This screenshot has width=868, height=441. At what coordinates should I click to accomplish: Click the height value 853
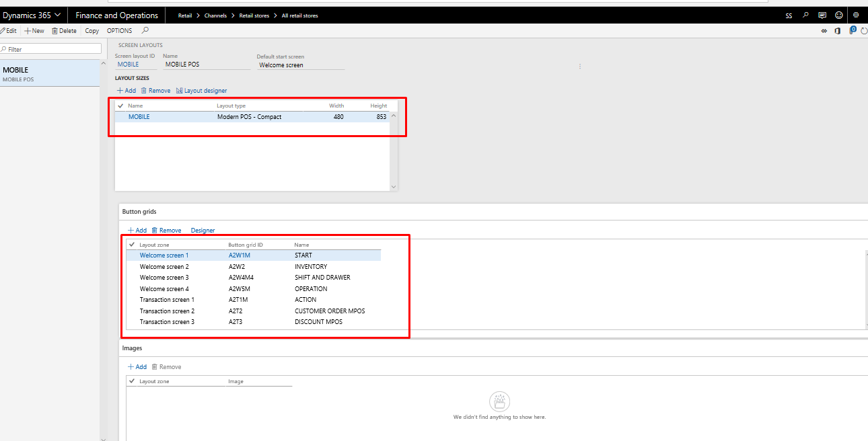[382, 117]
